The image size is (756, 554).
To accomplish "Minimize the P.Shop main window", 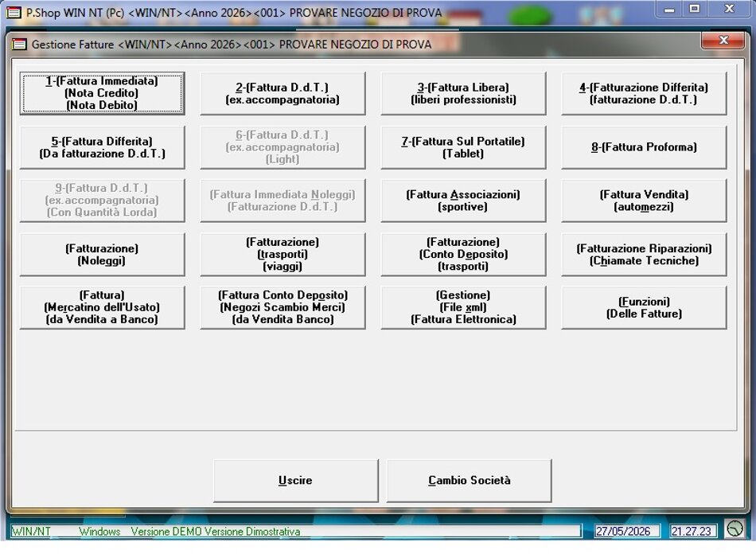I will click(x=669, y=10).
